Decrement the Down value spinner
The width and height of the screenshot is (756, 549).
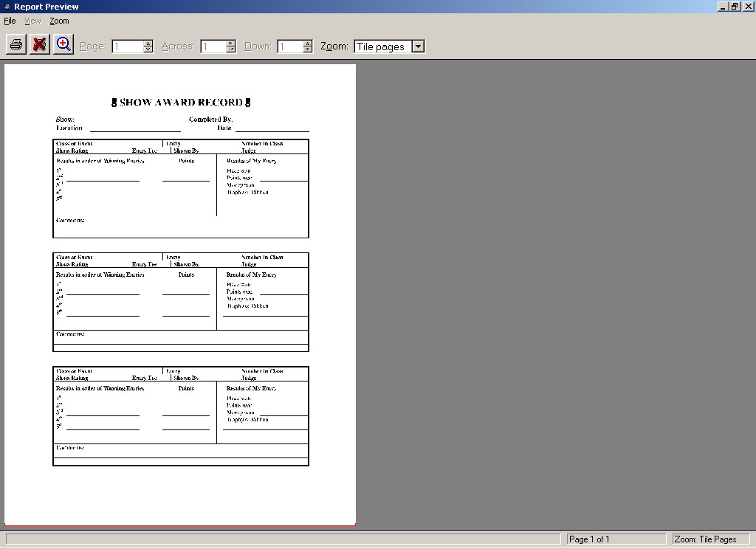308,50
